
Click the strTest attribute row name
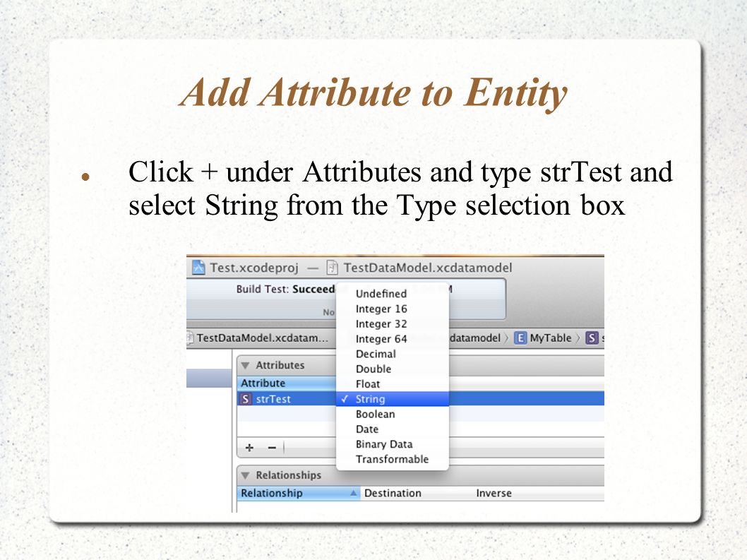pyautogui.click(x=273, y=399)
